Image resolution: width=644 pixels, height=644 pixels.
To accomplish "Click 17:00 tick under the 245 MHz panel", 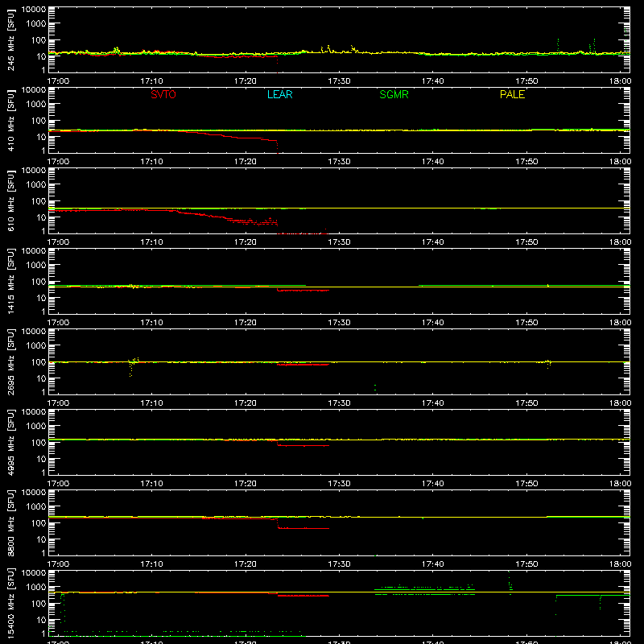I will [x=58, y=81].
